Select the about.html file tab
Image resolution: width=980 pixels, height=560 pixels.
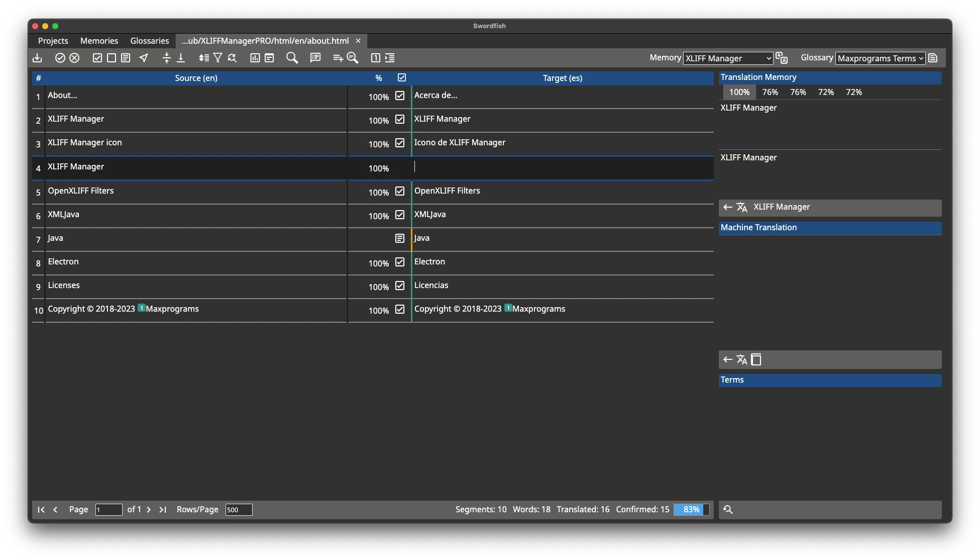265,41
